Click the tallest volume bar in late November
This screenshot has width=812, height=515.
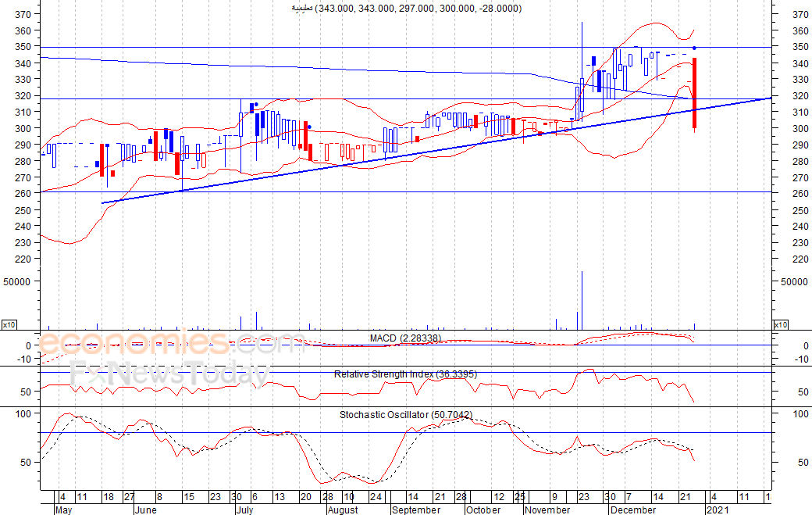pos(582,301)
